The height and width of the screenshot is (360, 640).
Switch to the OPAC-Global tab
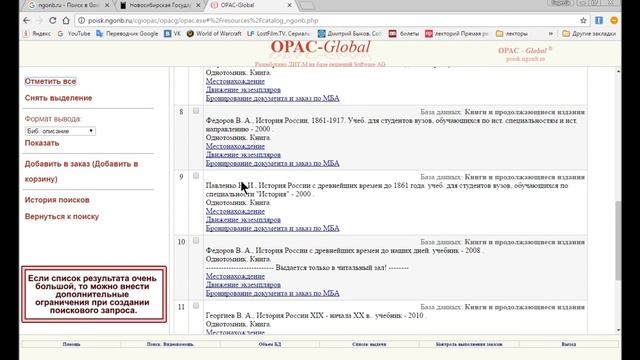pyautogui.click(x=250, y=5)
